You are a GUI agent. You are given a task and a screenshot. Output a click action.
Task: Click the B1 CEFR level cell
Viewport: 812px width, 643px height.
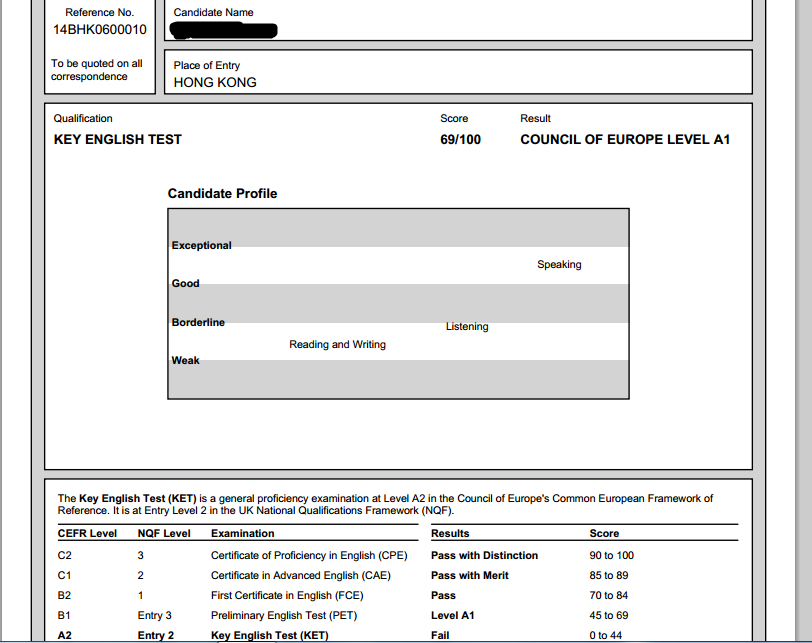pyautogui.click(x=64, y=616)
